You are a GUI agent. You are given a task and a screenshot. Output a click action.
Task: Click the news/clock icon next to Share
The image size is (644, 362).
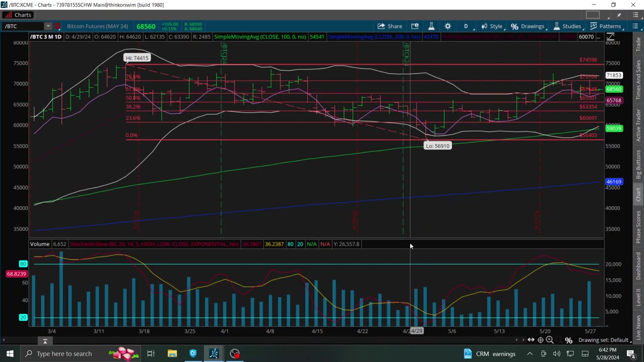tap(415, 26)
